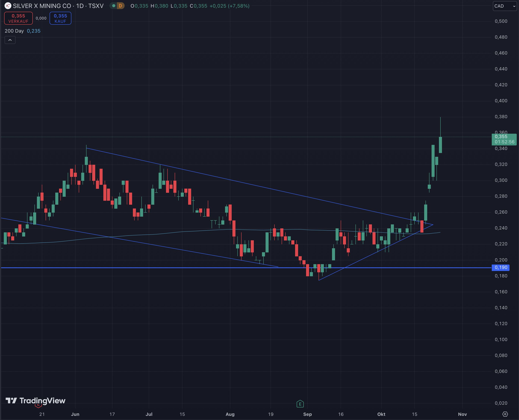The image size is (519, 420).
Task: Click the current price label 0,355 on axis
Action: pyautogui.click(x=504, y=139)
